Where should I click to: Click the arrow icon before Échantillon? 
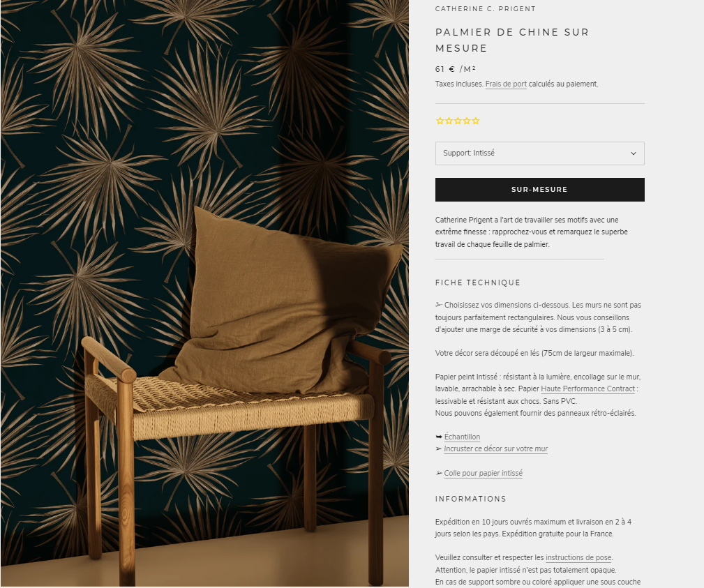[439, 437]
